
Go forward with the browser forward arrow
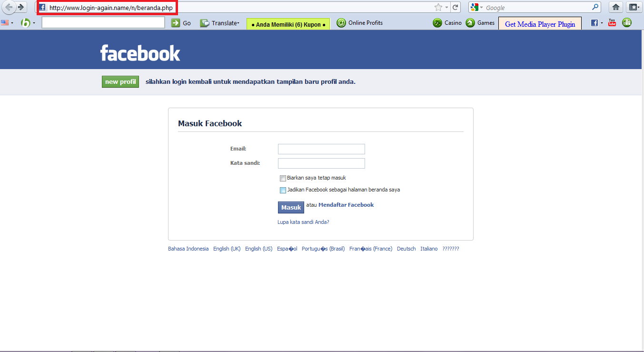click(21, 7)
